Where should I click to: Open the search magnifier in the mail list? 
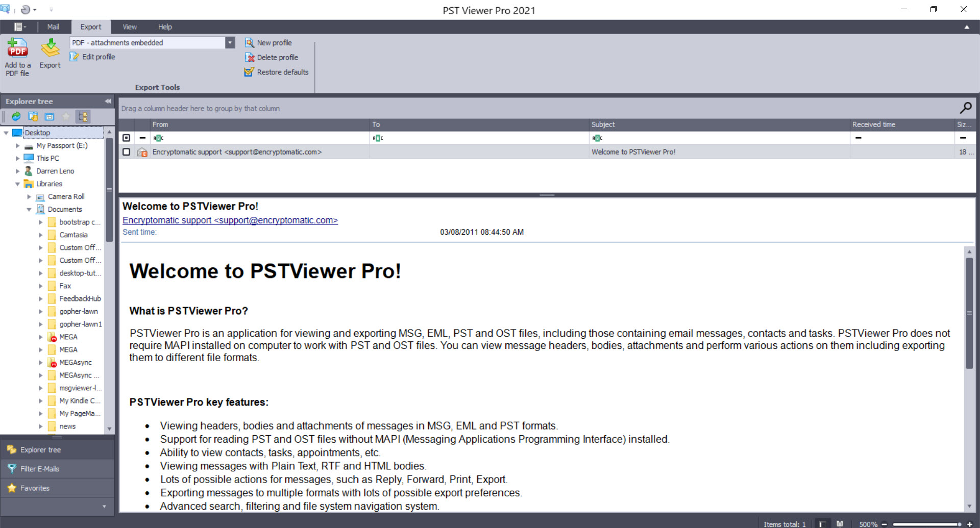pyautogui.click(x=965, y=108)
